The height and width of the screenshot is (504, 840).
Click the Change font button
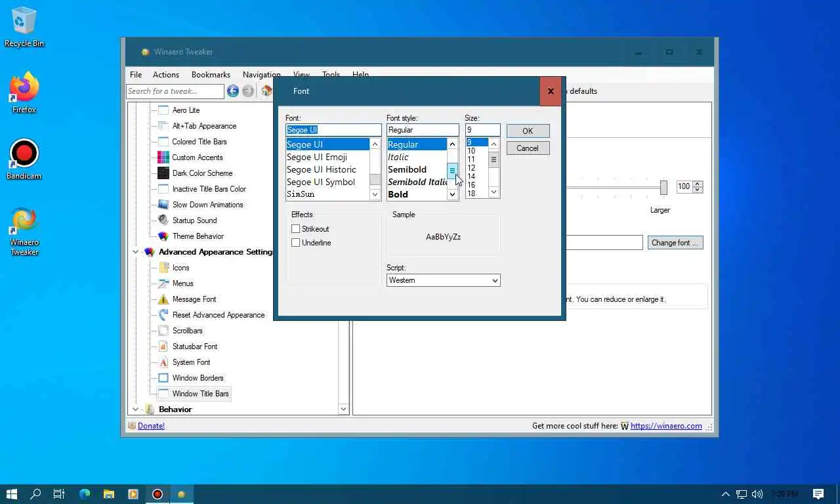[675, 243]
